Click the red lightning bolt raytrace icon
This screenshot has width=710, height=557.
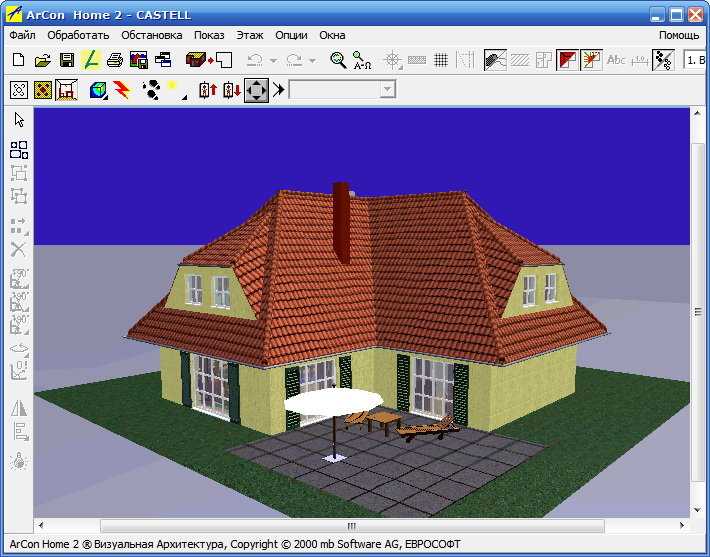[x=121, y=90]
